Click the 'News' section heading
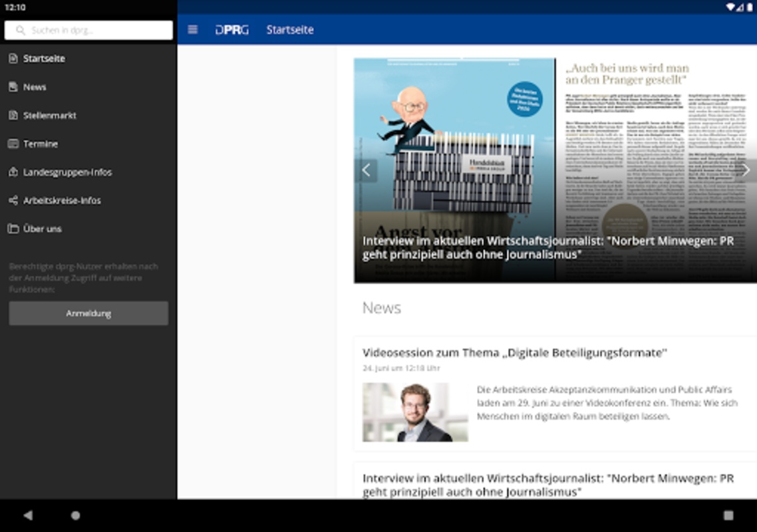757x532 pixels. point(381,307)
